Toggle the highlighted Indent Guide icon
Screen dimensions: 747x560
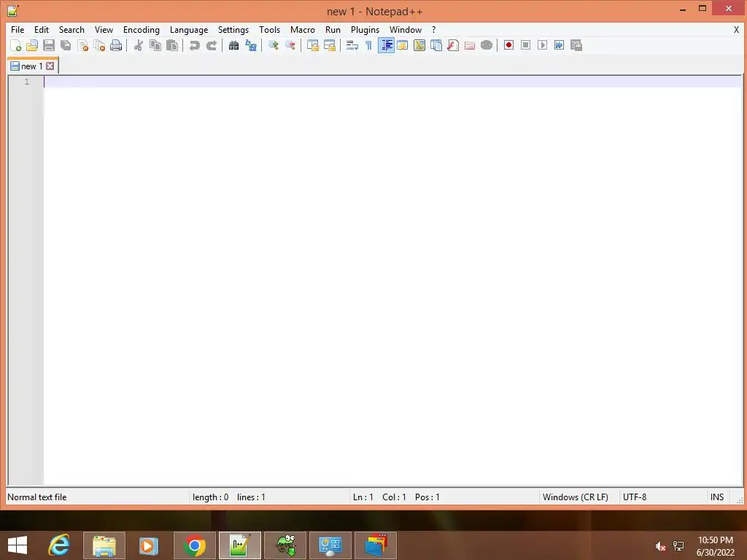click(386, 45)
